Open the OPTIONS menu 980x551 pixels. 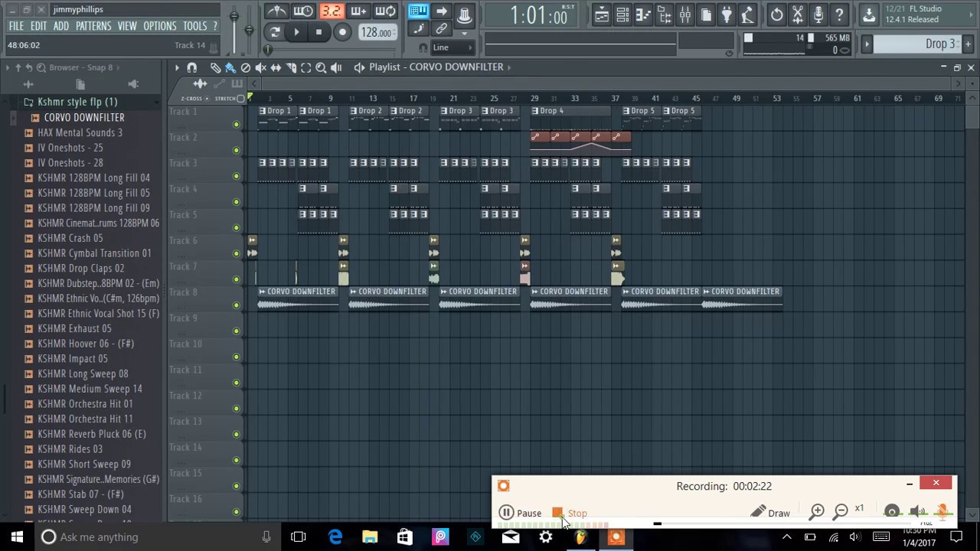tap(160, 26)
